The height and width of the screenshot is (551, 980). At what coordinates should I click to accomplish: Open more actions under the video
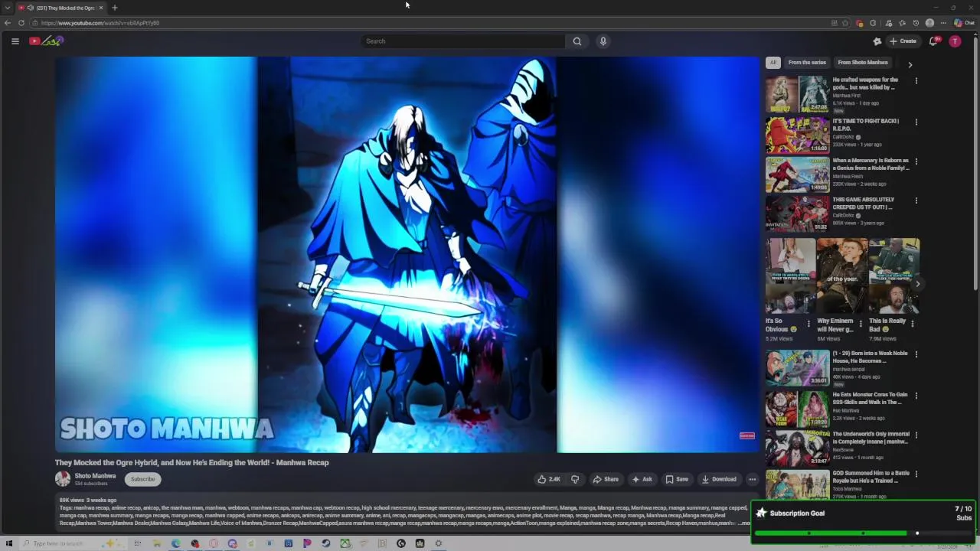tap(753, 479)
